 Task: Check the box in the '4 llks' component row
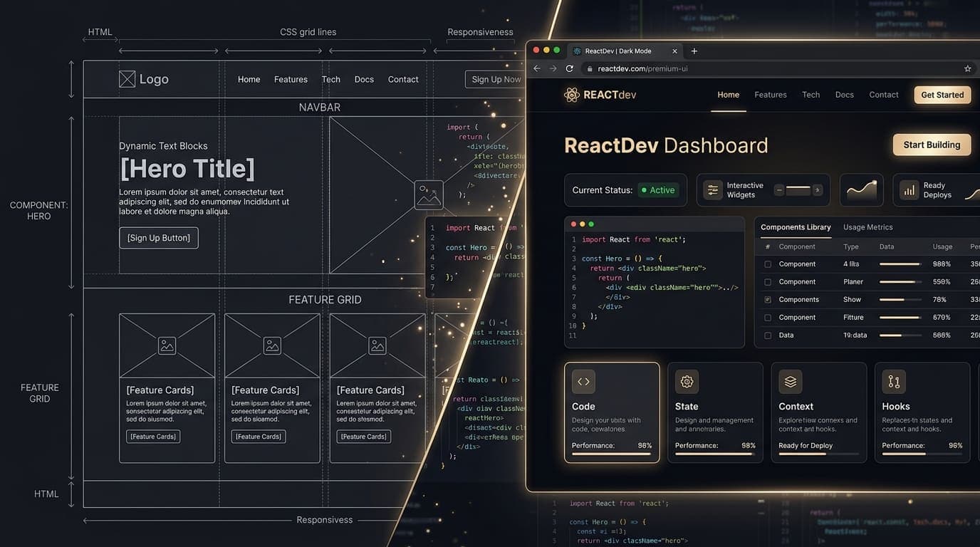pyautogui.click(x=768, y=264)
